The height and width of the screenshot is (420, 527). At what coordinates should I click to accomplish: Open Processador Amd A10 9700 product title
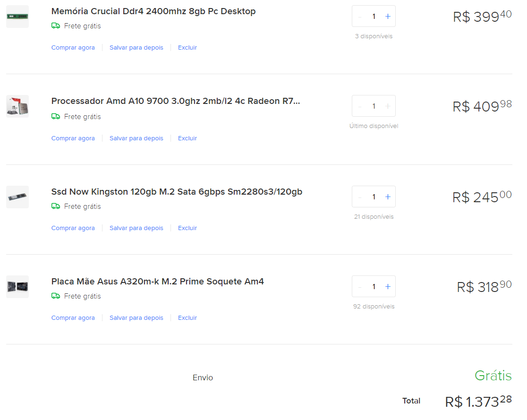pyautogui.click(x=176, y=101)
